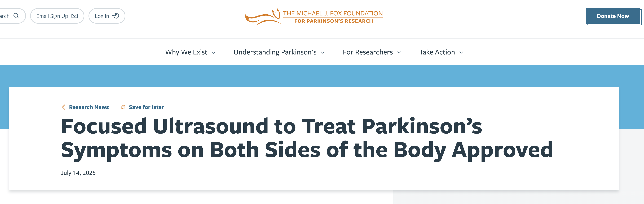Expand the Why We Exist chevron

(x=214, y=53)
